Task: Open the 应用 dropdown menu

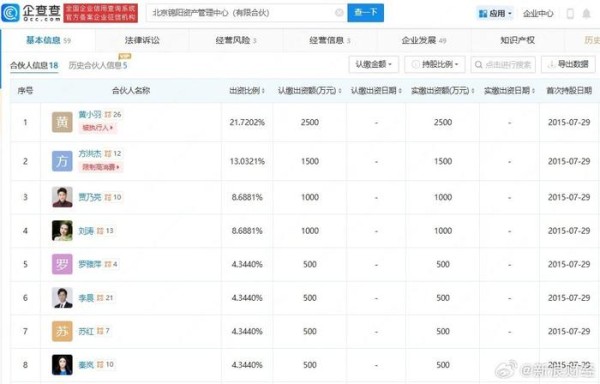Action: [x=495, y=14]
